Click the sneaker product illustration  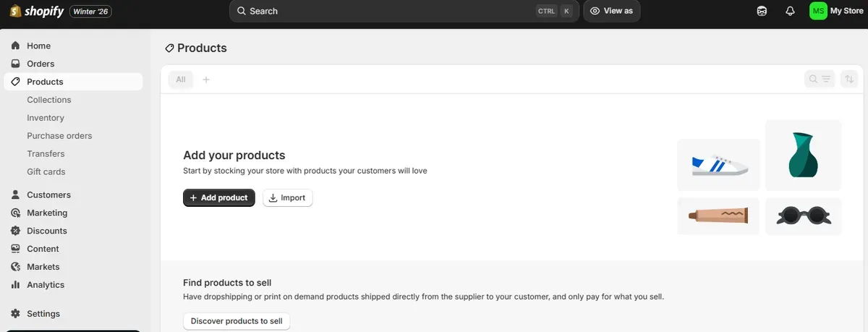tap(718, 165)
